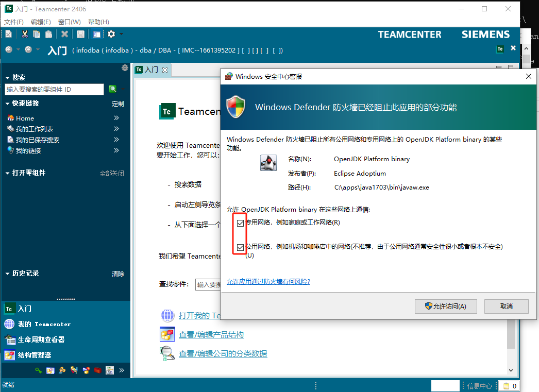Click the Save floppy disk icon
This screenshot has width=539, height=392.
(80, 34)
